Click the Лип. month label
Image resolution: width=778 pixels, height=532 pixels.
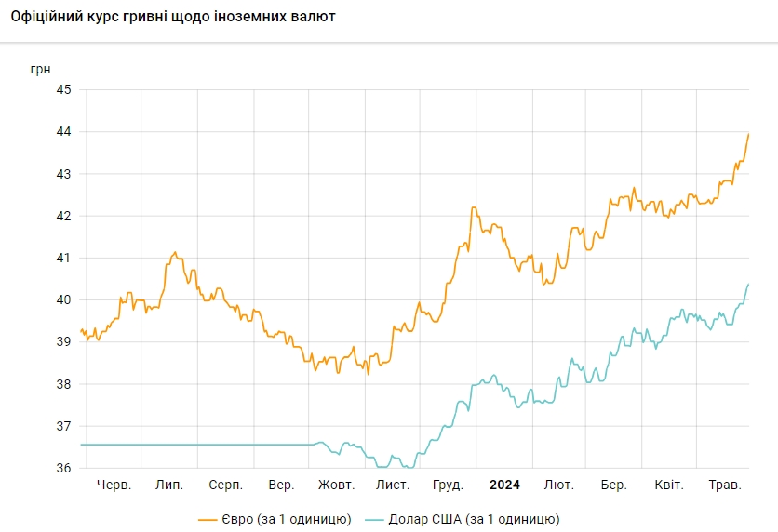pyautogui.click(x=169, y=485)
